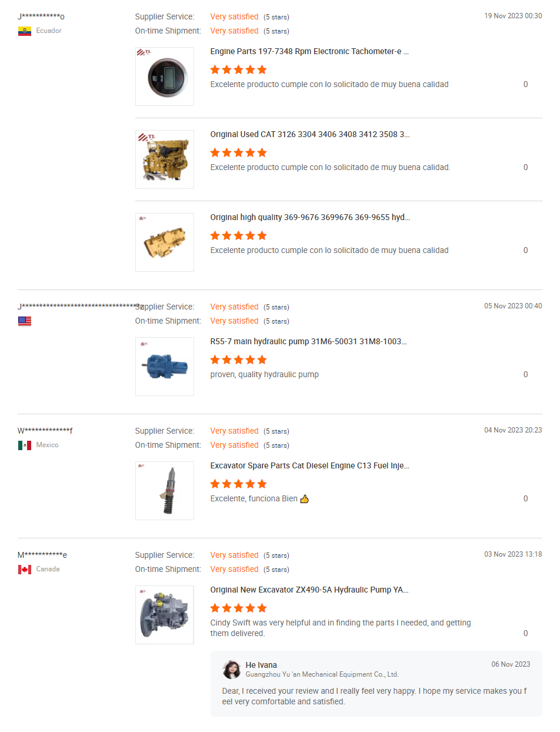Open the CAT engine product thumbnail
560x732 pixels.
165,159
